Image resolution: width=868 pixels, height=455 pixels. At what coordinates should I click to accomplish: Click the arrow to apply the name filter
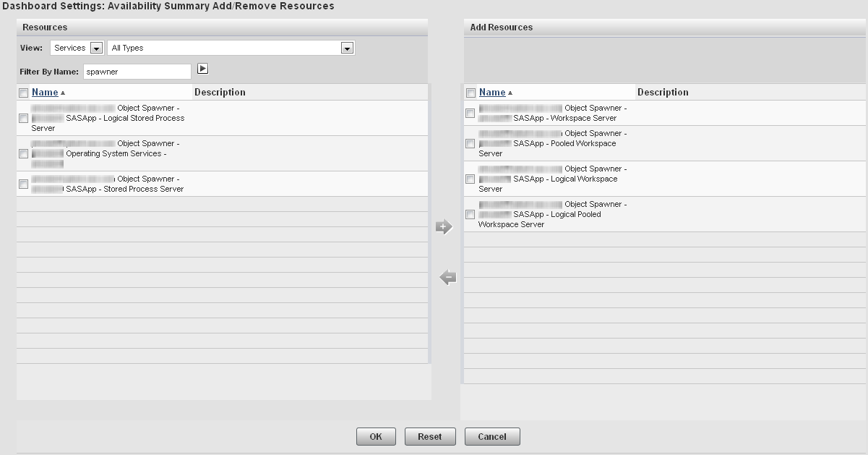coord(203,69)
